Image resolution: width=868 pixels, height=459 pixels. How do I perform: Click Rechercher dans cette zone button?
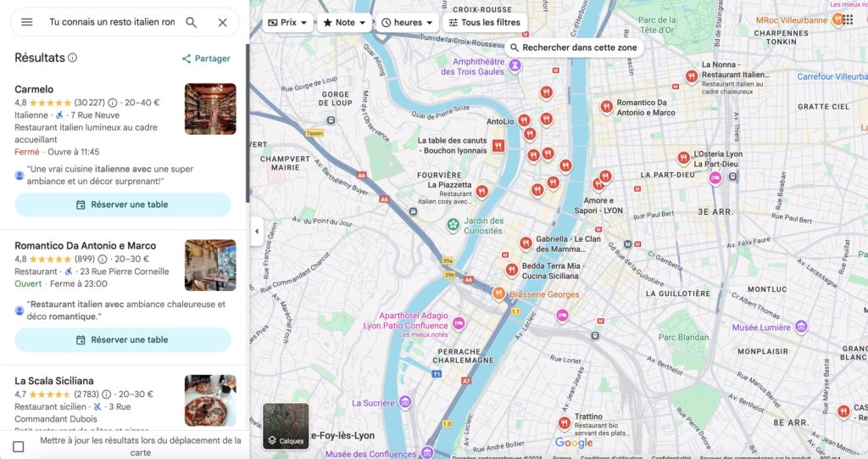click(574, 48)
